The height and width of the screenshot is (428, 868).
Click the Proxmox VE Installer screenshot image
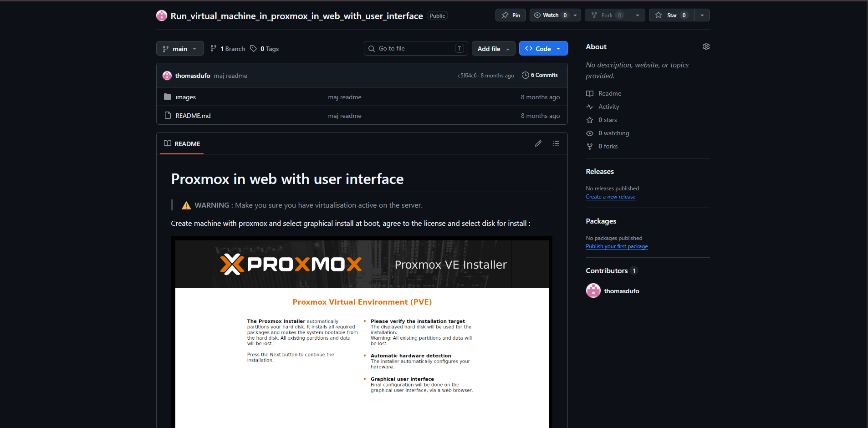click(x=362, y=332)
